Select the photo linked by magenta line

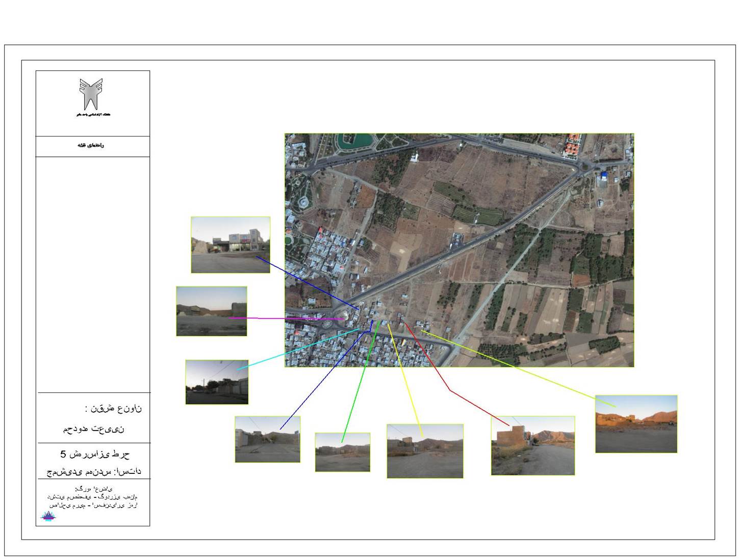pos(212,311)
